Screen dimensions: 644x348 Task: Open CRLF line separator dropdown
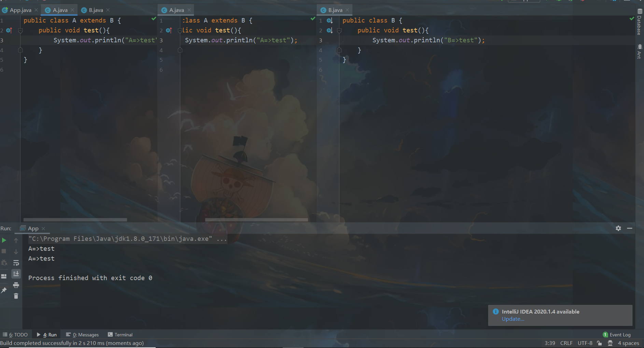(566, 343)
